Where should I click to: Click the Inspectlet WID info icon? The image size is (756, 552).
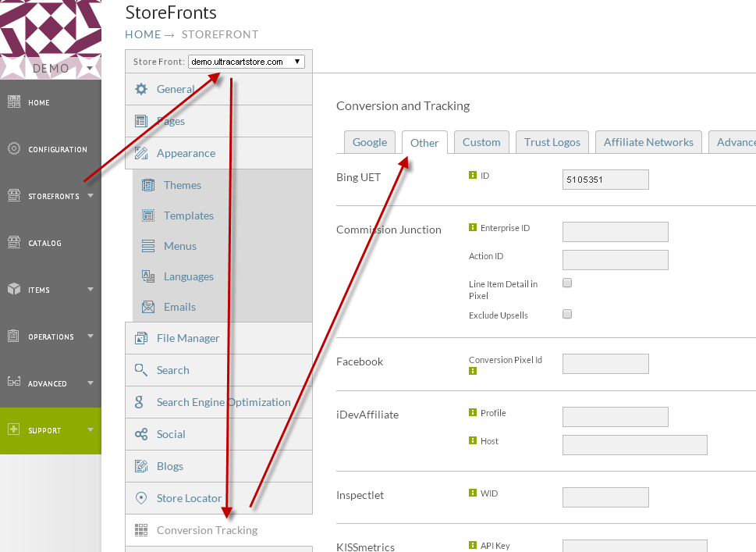[473, 493]
